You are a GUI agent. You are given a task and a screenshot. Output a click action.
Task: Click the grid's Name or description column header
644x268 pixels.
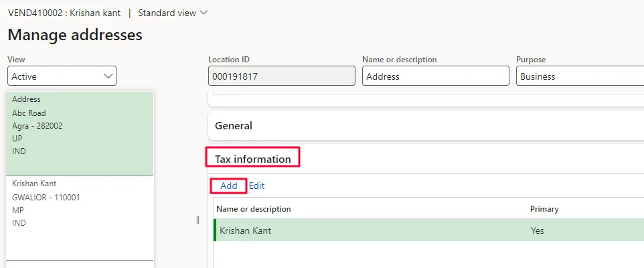coord(254,209)
